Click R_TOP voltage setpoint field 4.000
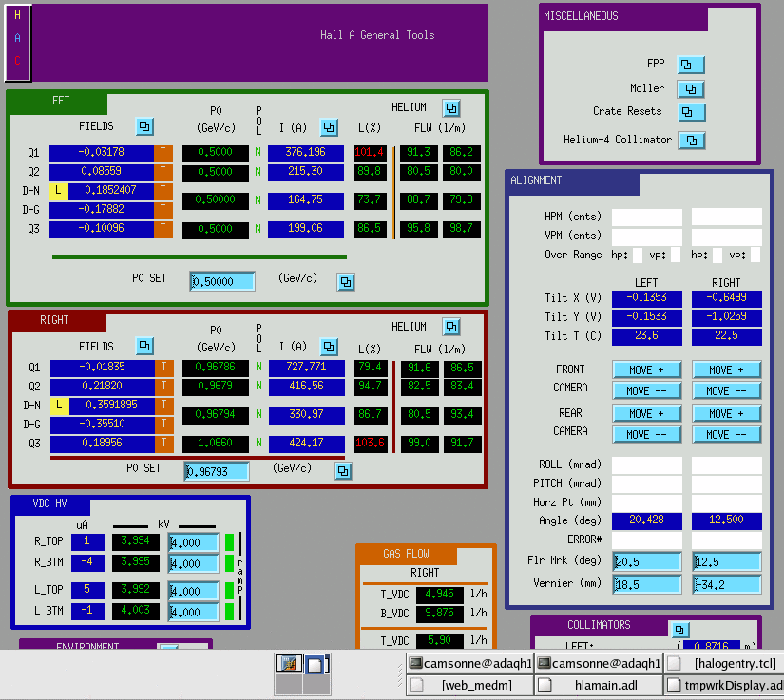The image size is (784, 700). (194, 542)
